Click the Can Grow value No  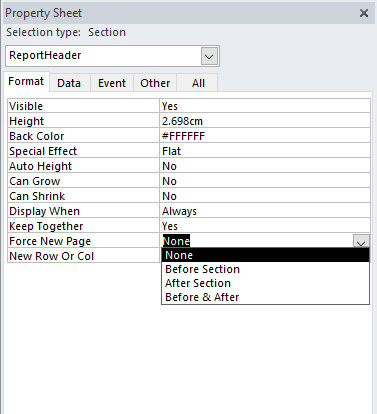pos(265,181)
